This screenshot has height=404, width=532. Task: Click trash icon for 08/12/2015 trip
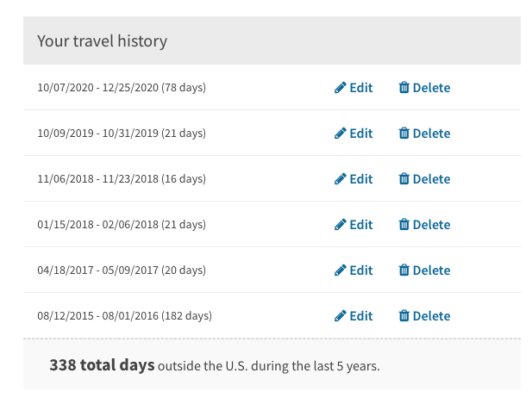click(404, 316)
